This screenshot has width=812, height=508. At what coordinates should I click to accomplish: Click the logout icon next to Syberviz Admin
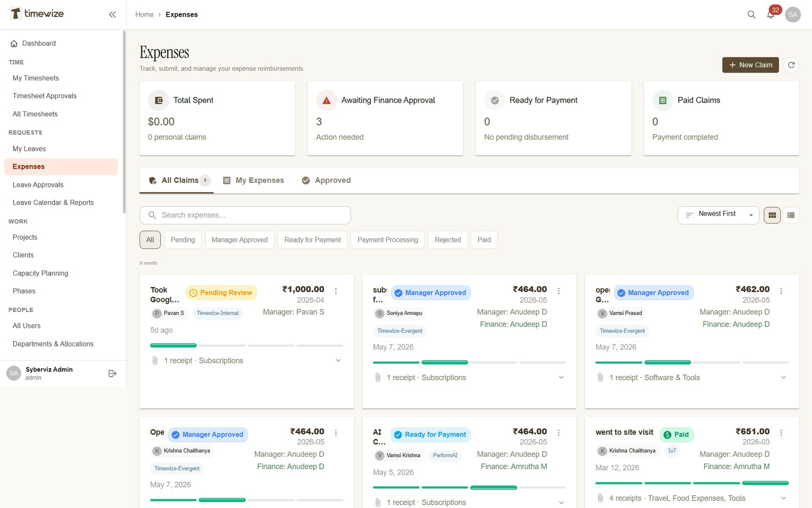pos(113,373)
